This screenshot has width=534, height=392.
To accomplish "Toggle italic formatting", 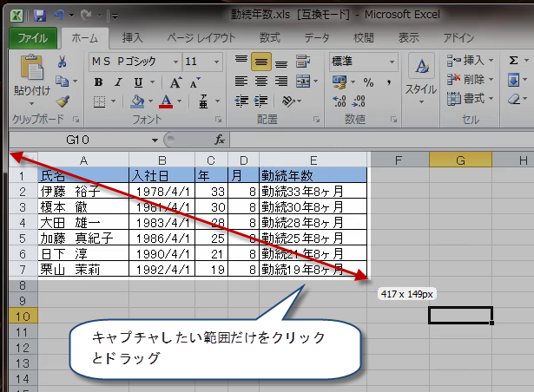I will 118,82.
